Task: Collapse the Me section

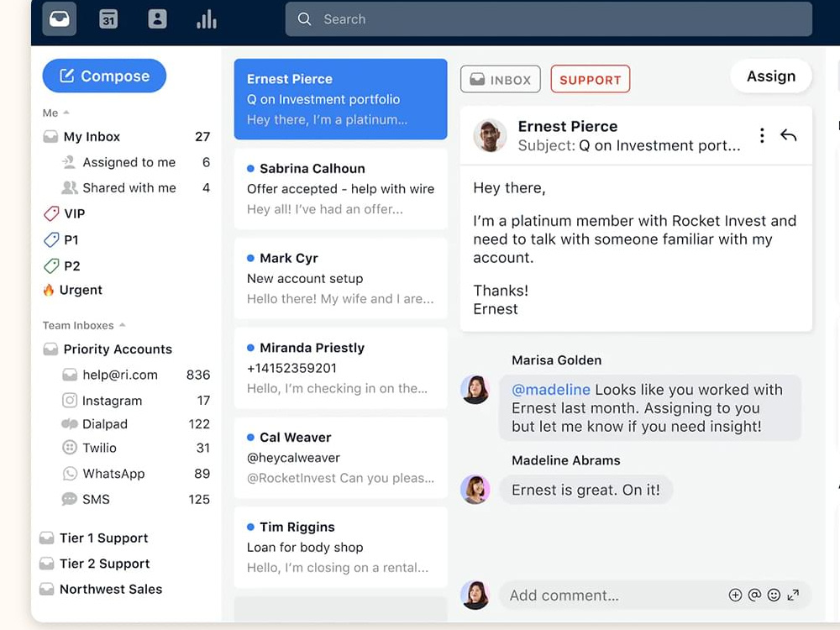Action: [x=56, y=113]
